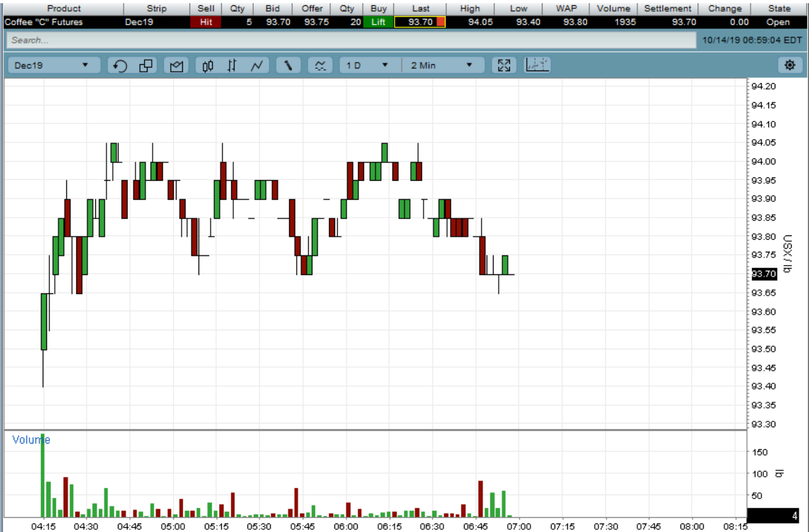Click the High value 94.05

[480, 22]
